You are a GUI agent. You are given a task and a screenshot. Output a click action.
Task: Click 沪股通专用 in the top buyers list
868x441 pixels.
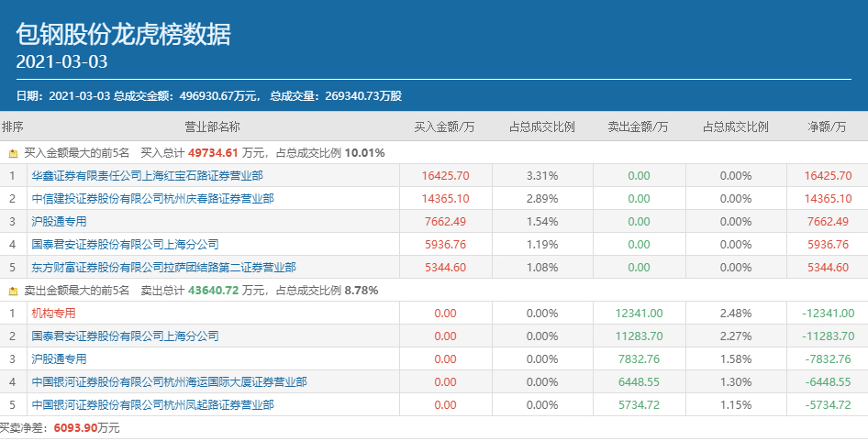(59, 222)
